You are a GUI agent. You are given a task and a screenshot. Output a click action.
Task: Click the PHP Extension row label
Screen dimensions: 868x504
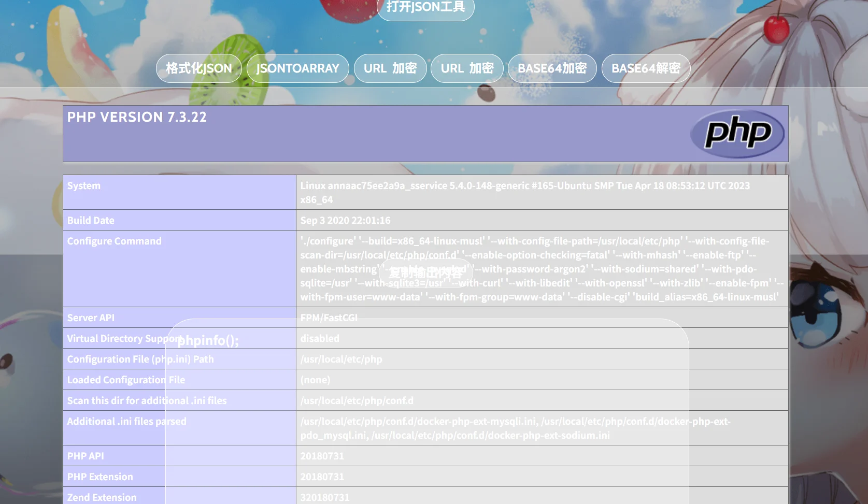pos(100,477)
